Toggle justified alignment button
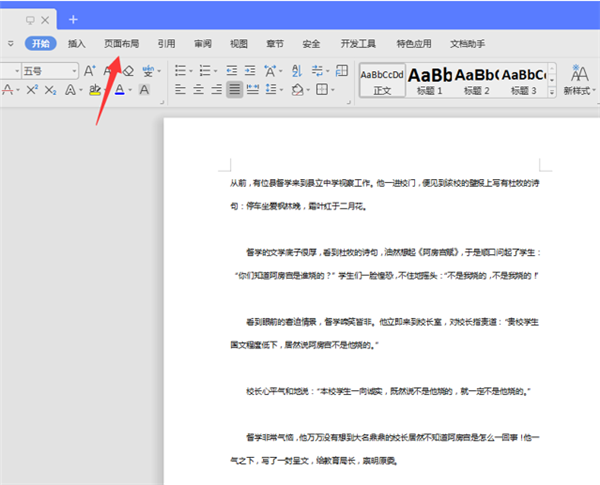The width and height of the screenshot is (600, 485). pos(234,90)
